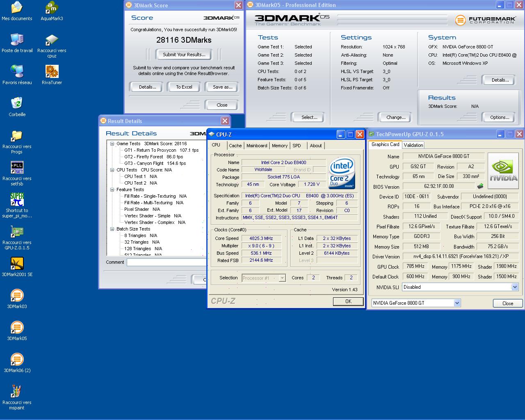Open Poste de travail desktop icon
Screen dimensions: 525x420
pyautogui.click(x=17, y=43)
